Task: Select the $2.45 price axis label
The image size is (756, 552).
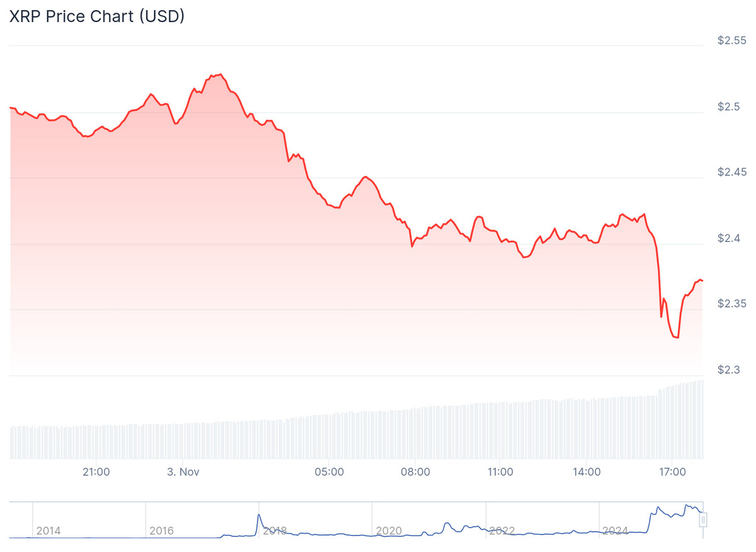Action: pos(731,172)
